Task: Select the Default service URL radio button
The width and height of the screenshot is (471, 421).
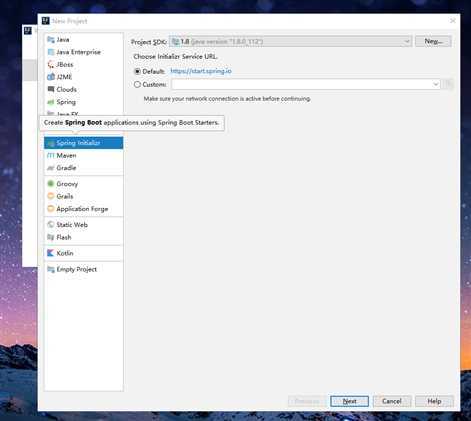Action: (137, 71)
